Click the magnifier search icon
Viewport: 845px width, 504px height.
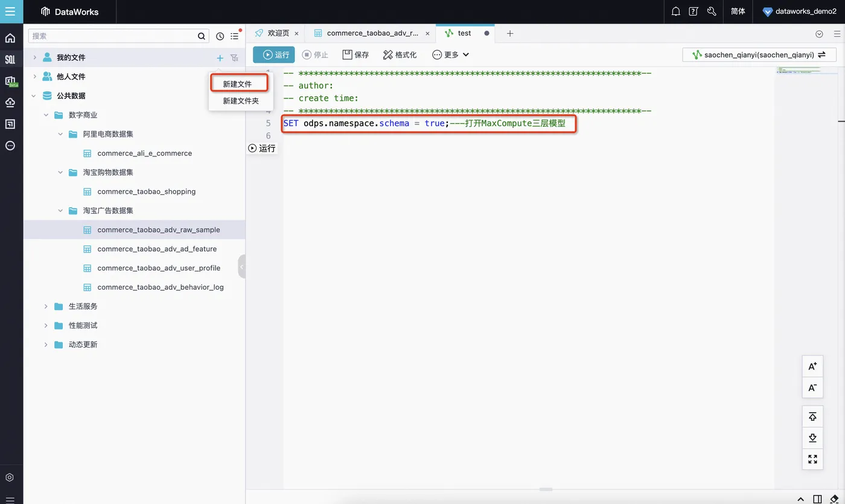pyautogui.click(x=202, y=36)
